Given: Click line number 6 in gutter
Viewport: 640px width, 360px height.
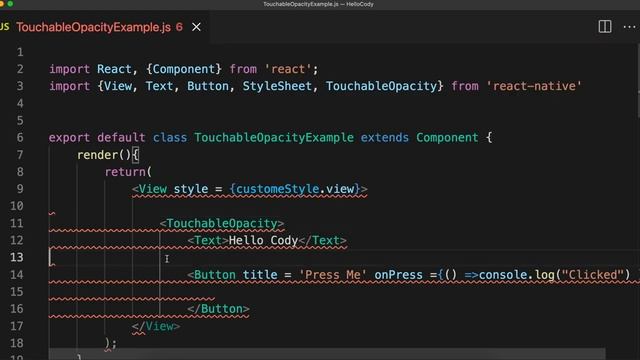Looking at the screenshot, I should 20,138.
